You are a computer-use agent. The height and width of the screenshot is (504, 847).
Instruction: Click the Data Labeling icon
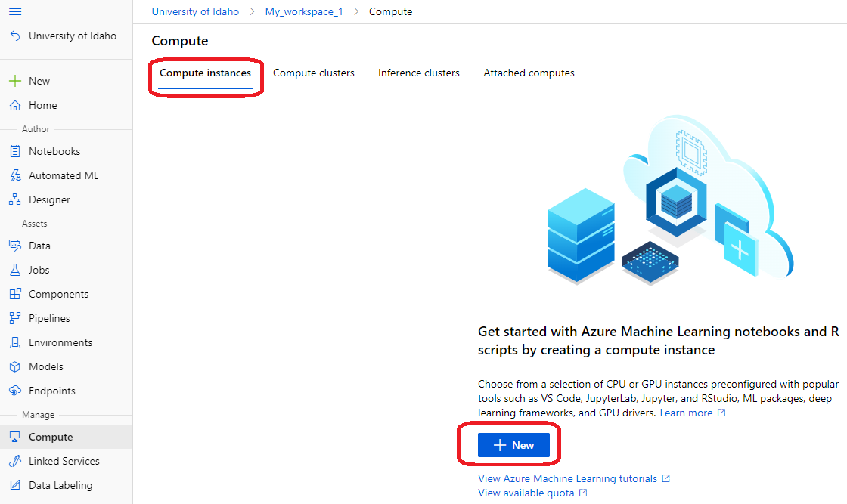(15, 485)
